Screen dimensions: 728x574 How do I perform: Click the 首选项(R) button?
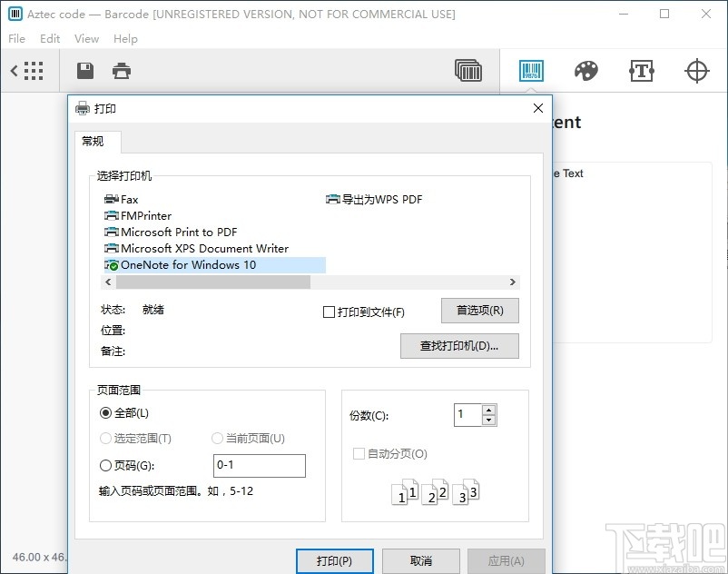coord(480,311)
